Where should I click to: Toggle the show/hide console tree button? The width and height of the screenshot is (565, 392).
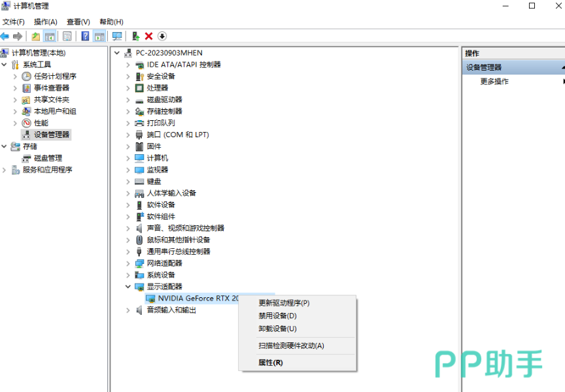49,36
